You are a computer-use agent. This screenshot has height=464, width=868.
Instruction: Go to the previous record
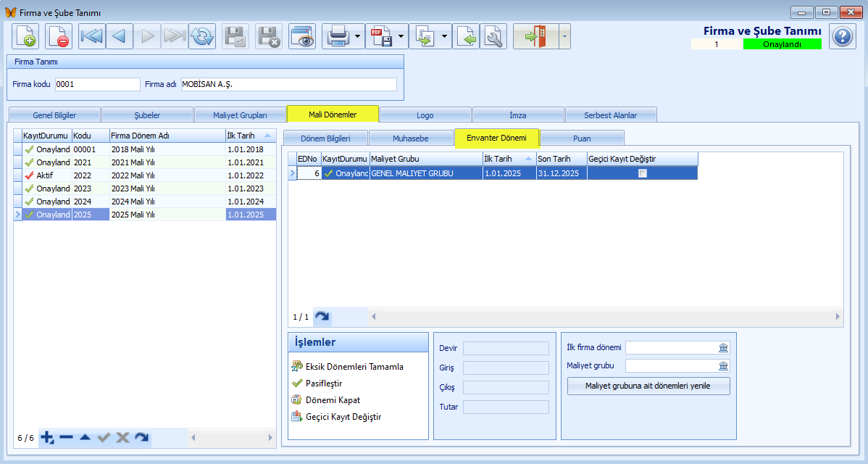119,36
